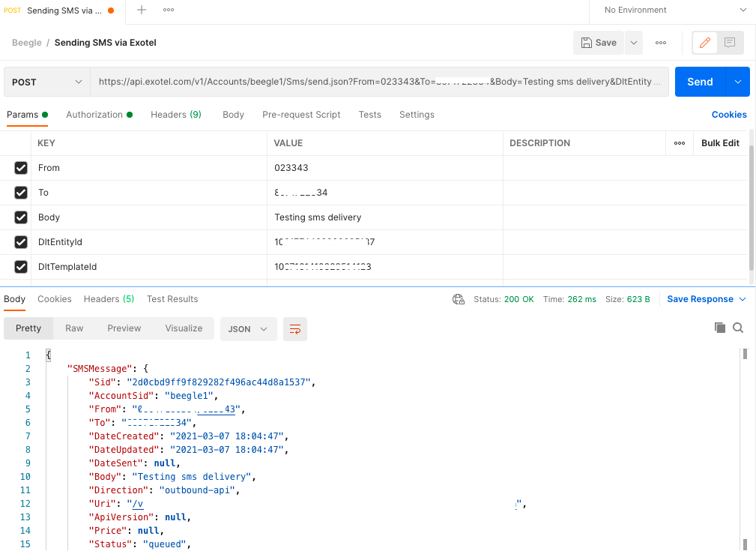Screen dimensions: 756x551
Task: Open the request Headers (9) tab
Action: click(x=176, y=115)
